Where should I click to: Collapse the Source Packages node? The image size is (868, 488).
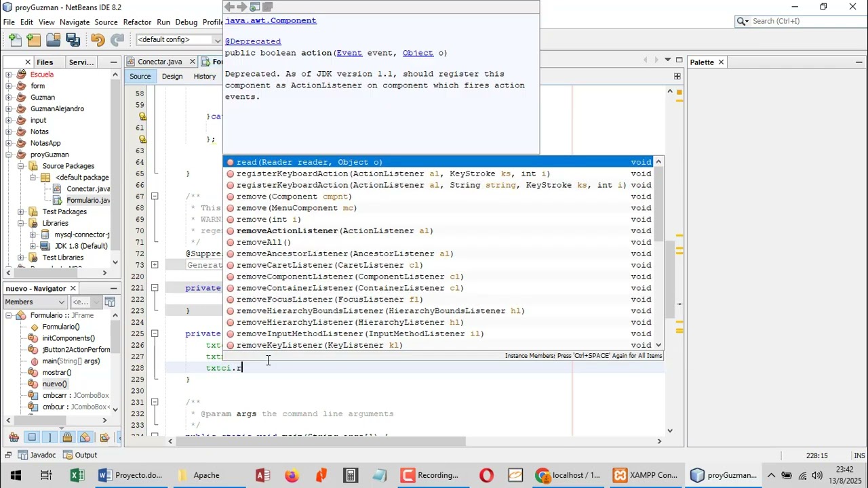[21, 166]
